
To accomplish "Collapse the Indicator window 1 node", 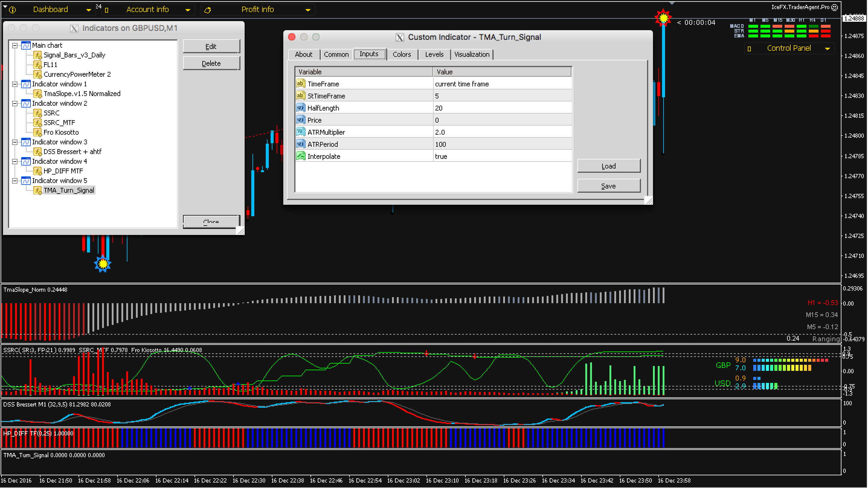I will point(15,84).
